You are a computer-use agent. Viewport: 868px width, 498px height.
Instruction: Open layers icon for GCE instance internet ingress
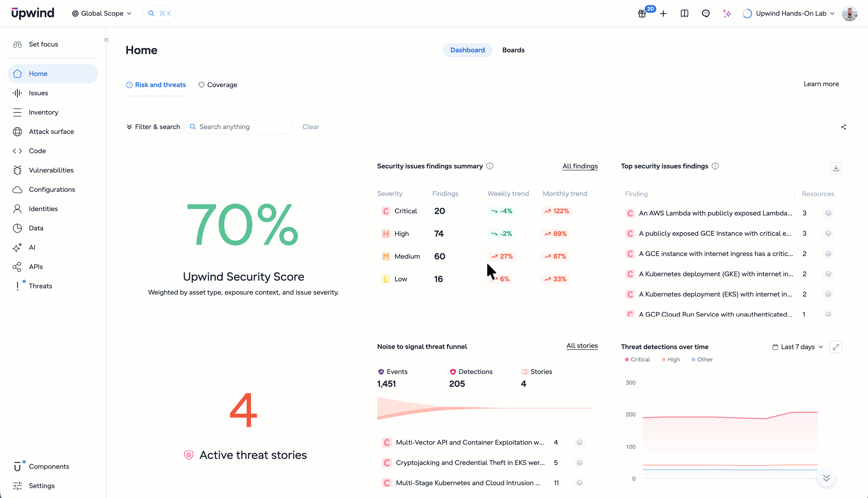(828, 254)
